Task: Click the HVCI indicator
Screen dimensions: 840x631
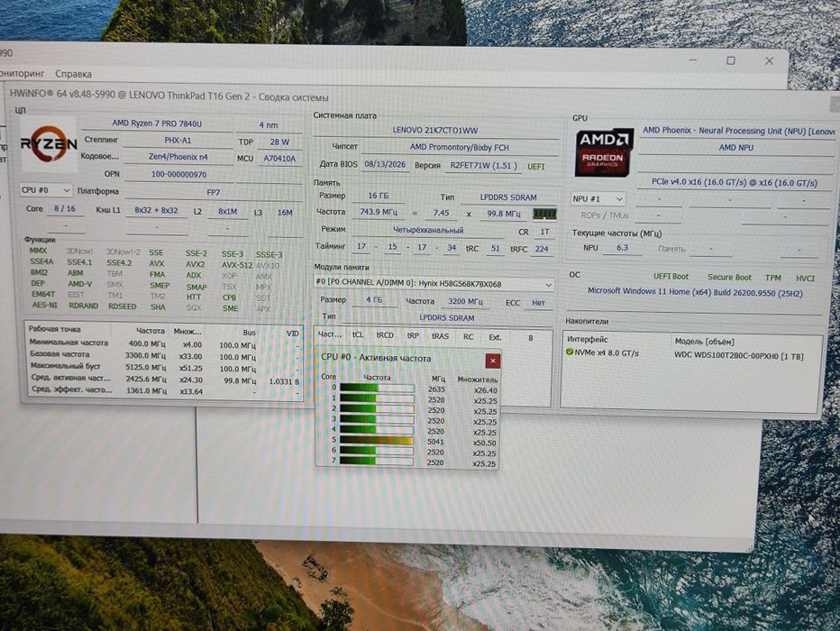Action: (805, 279)
